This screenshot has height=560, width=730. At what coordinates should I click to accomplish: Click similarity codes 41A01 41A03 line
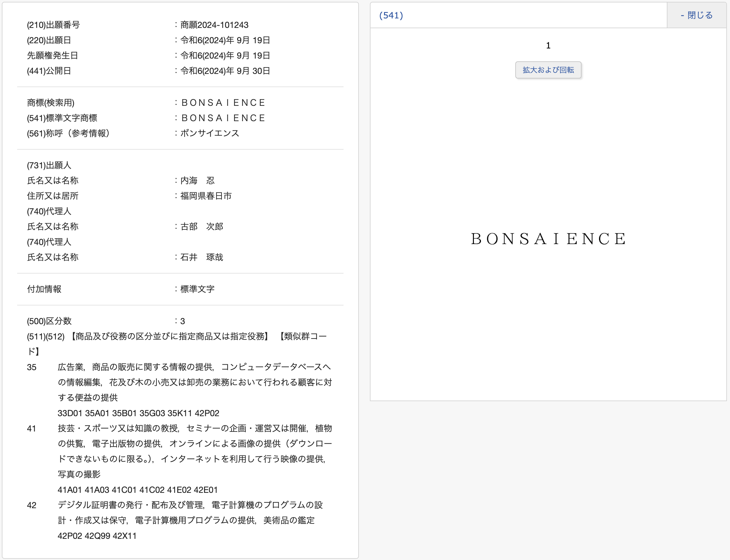pyautogui.click(x=138, y=490)
